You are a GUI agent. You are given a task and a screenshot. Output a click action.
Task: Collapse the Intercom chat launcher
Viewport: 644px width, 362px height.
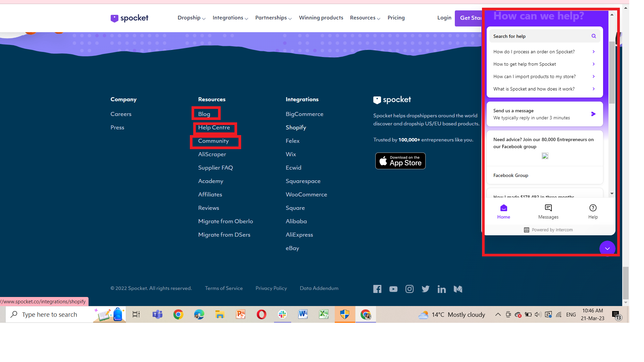tap(607, 248)
